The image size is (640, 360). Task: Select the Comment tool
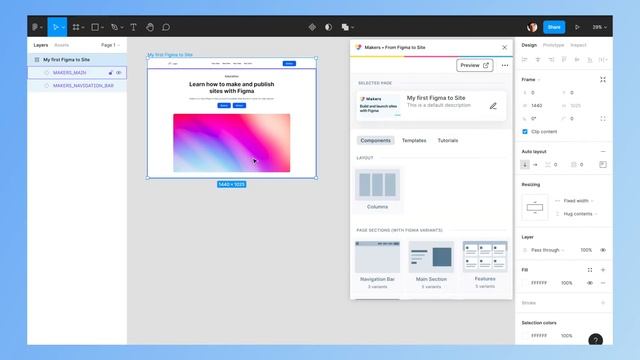[x=166, y=27]
